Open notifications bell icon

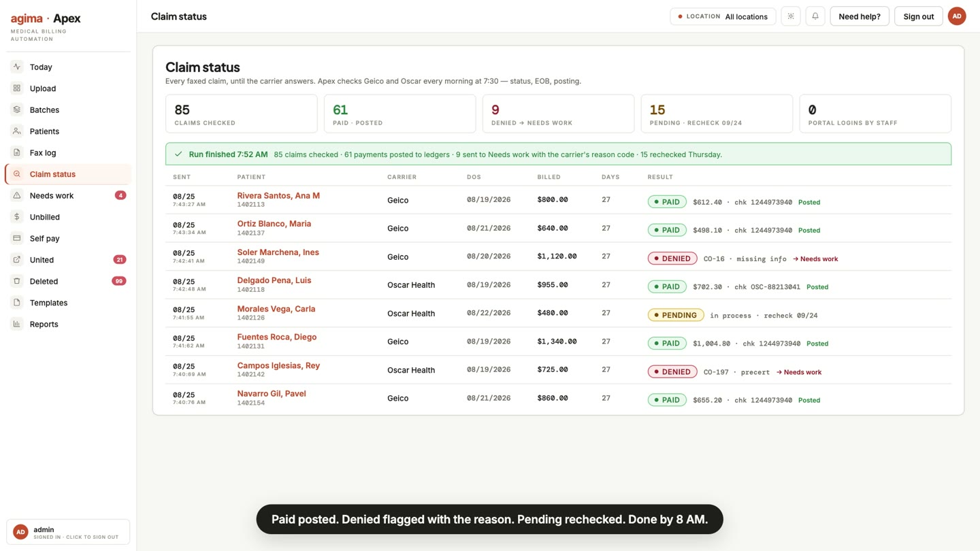[x=815, y=16]
